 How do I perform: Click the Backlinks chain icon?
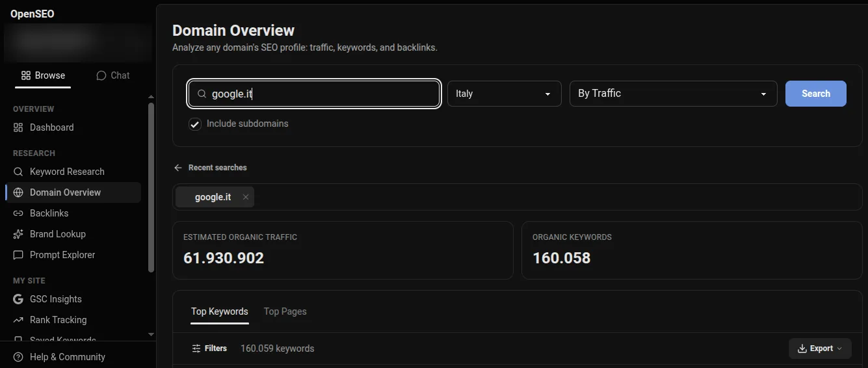(x=18, y=213)
